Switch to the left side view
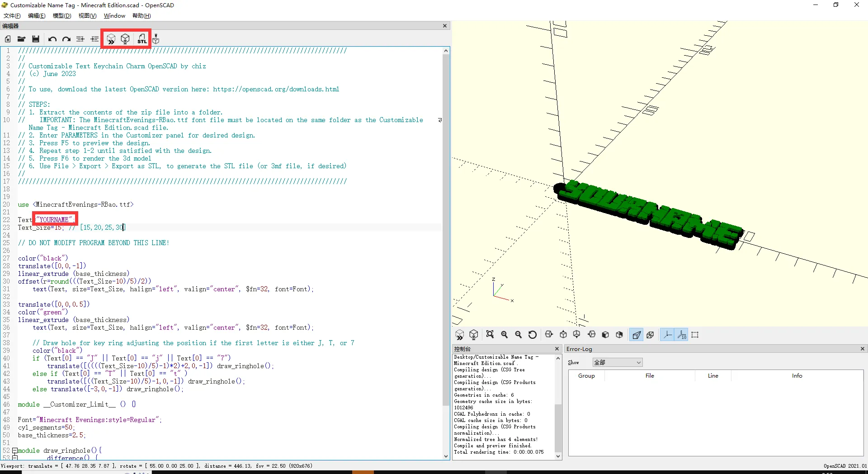 591,335
